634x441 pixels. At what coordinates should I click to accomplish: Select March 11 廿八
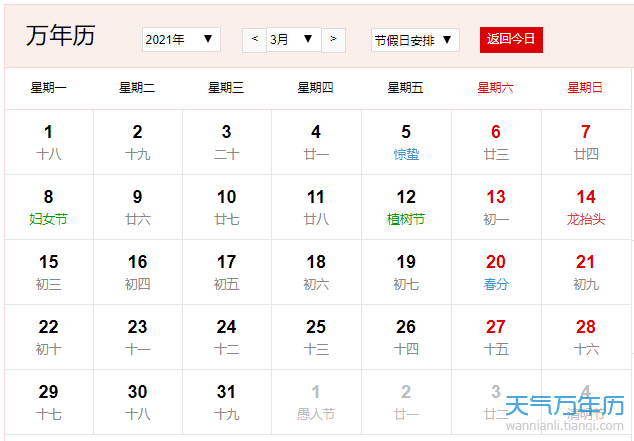pos(317,207)
